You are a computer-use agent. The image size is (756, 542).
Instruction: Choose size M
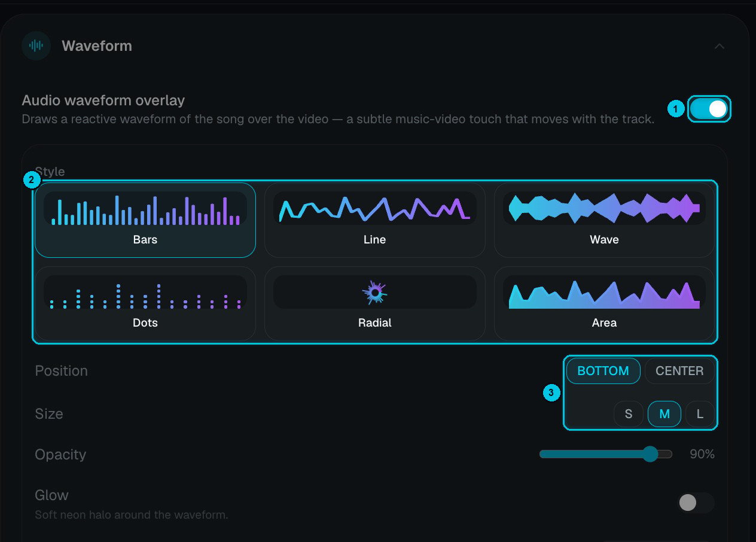[x=664, y=414]
